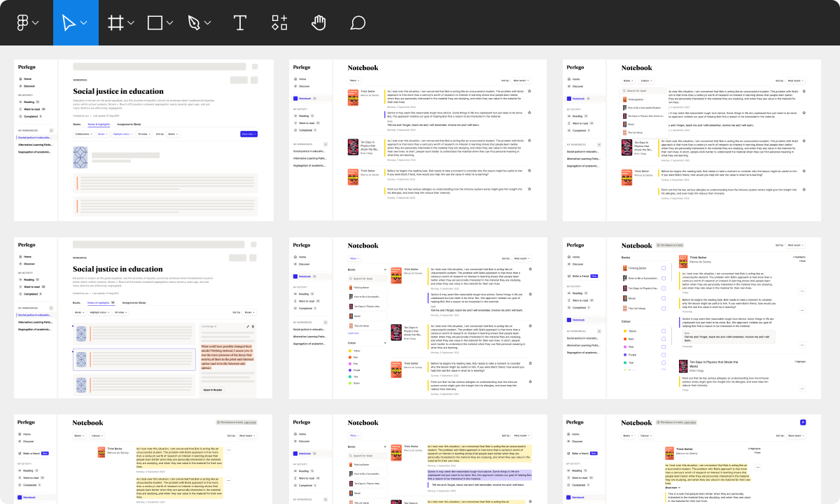
Task: Tick the Mowd book checkbox
Action: (663, 298)
